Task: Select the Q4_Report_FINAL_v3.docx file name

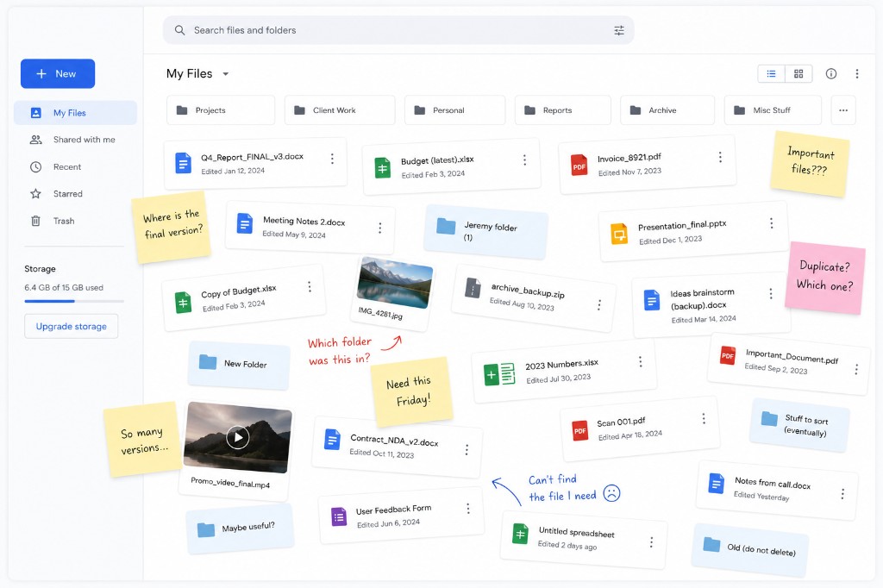Action: (x=253, y=157)
